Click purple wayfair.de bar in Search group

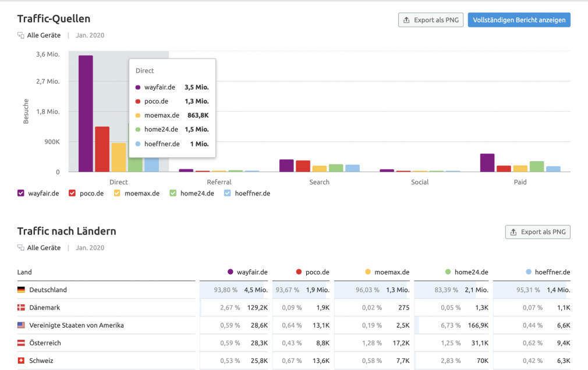pyautogui.click(x=286, y=166)
